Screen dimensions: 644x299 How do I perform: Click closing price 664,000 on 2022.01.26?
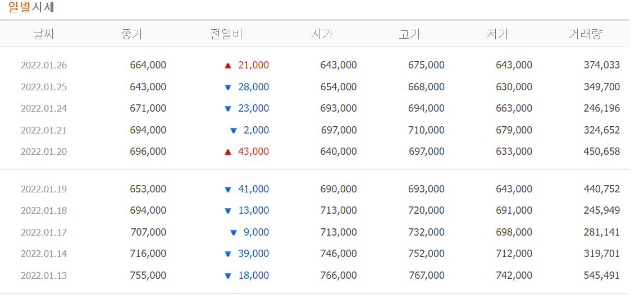tap(148, 65)
